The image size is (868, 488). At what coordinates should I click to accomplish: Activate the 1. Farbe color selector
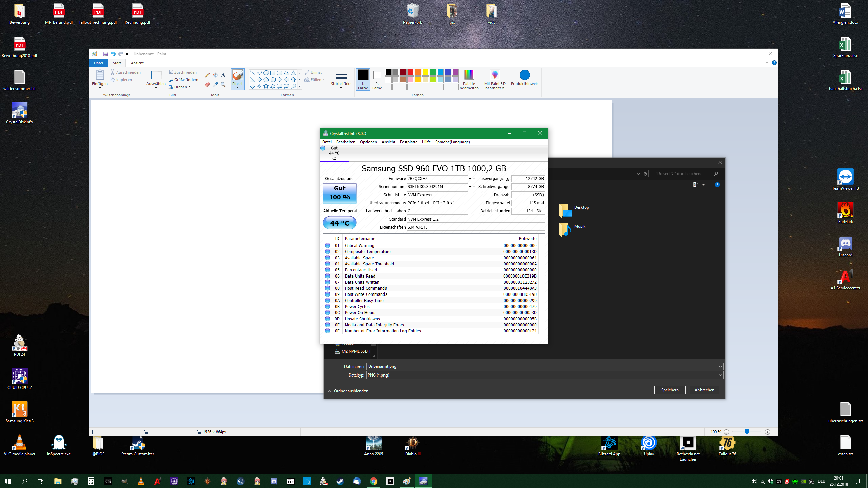tap(363, 80)
